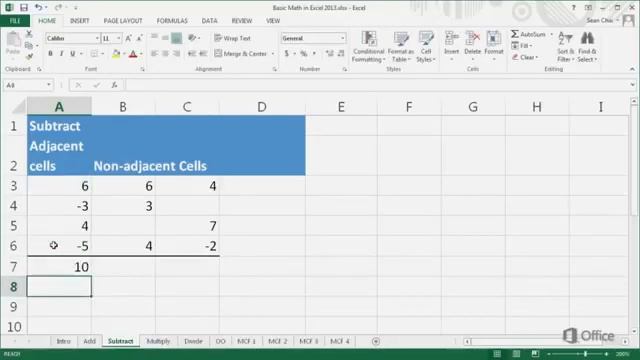Open the Font dialog launcher
The height and width of the screenshot is (360, 640).
coord(142,70)
